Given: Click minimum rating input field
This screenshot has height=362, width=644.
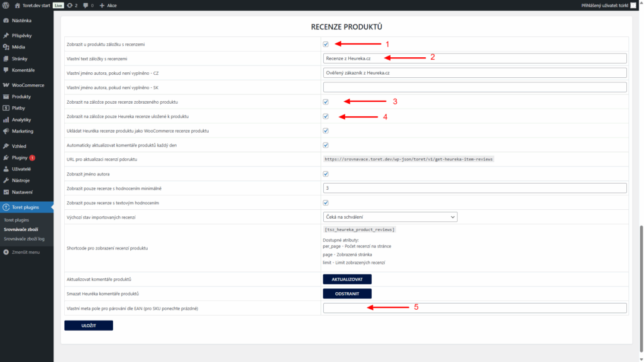Looking at the screenshot, I should [475, 188].
